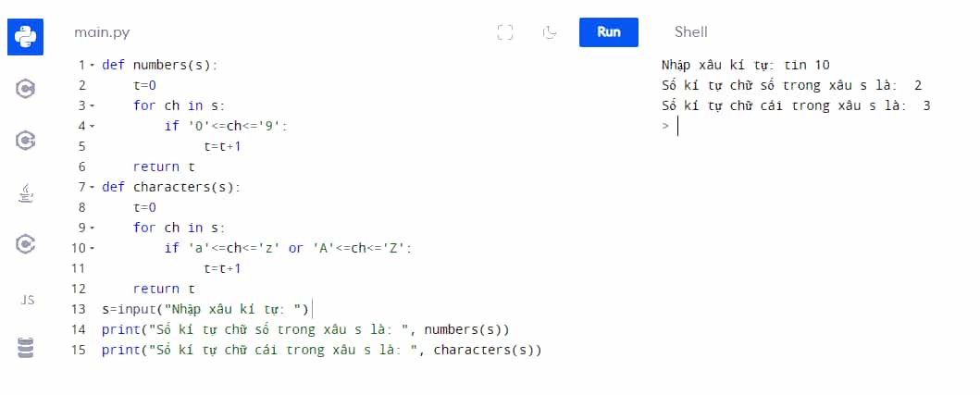The height and width of the screenshot is (395, 980).
Task: Open the main.py file tab
Action: (x=102, y=32)
